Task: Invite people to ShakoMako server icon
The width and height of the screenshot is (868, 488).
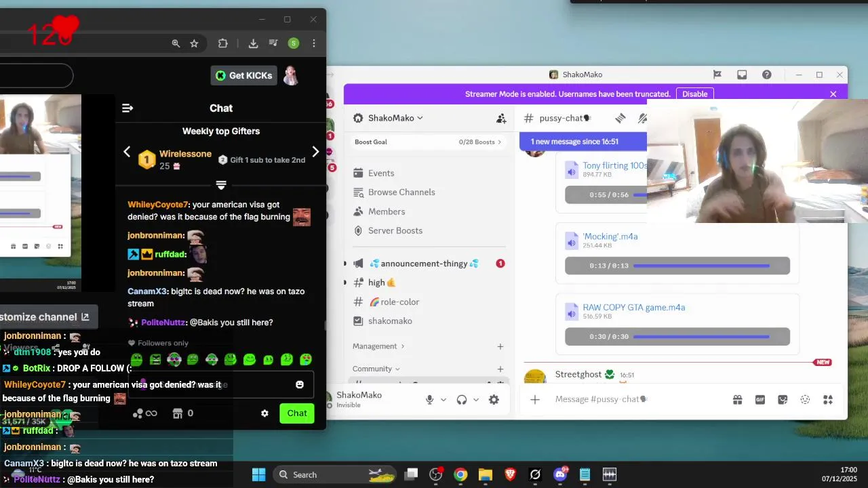Action: point(501,119)
